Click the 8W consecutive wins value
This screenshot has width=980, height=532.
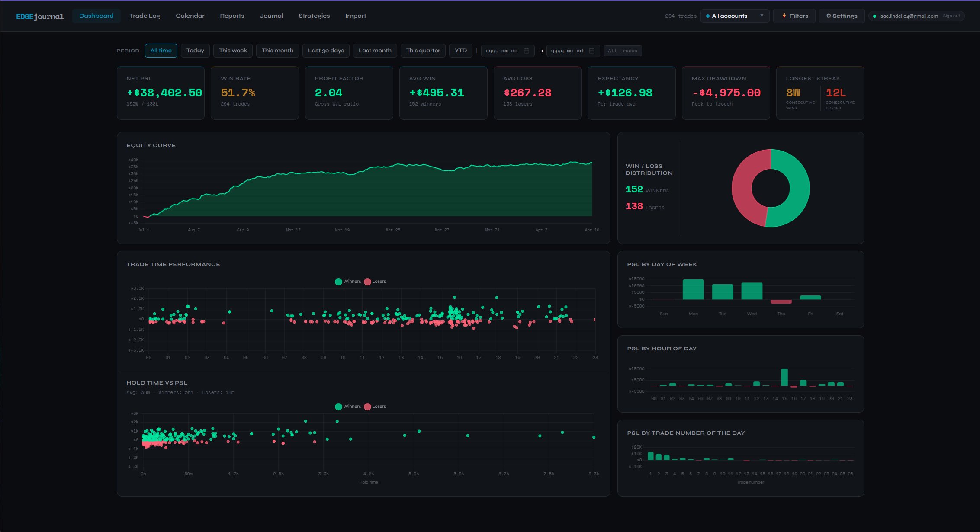click(x=793, y=93)
